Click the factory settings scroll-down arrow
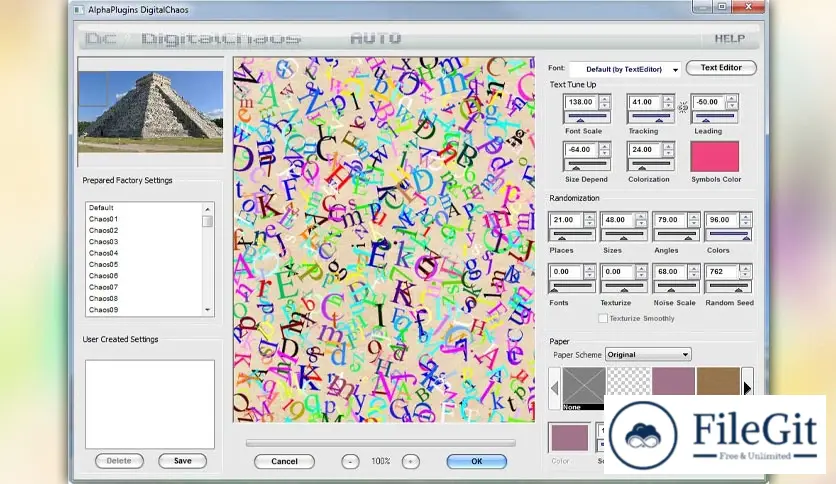The image size is (836, 484). [x=207, y=310]
